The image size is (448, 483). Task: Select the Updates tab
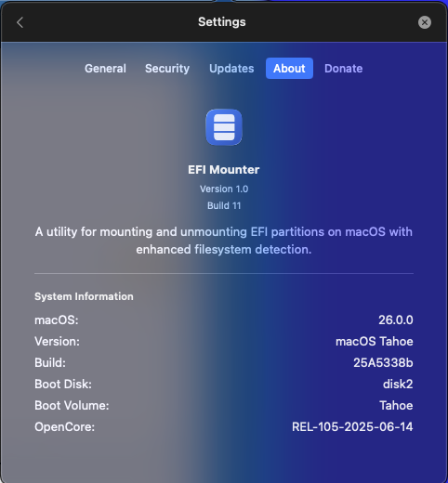[x=231, y=69]
